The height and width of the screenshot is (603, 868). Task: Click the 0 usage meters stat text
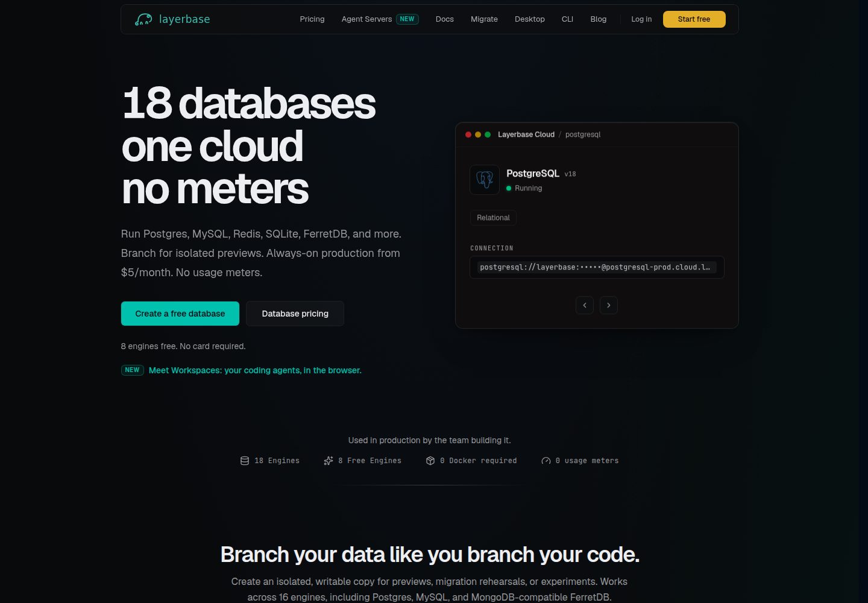click(x=587, y=461)
